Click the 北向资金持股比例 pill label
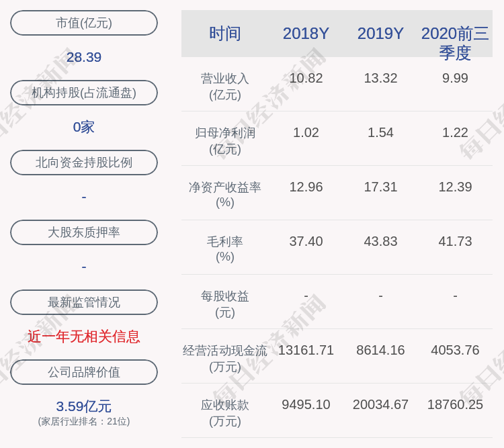 click(84, 163)
